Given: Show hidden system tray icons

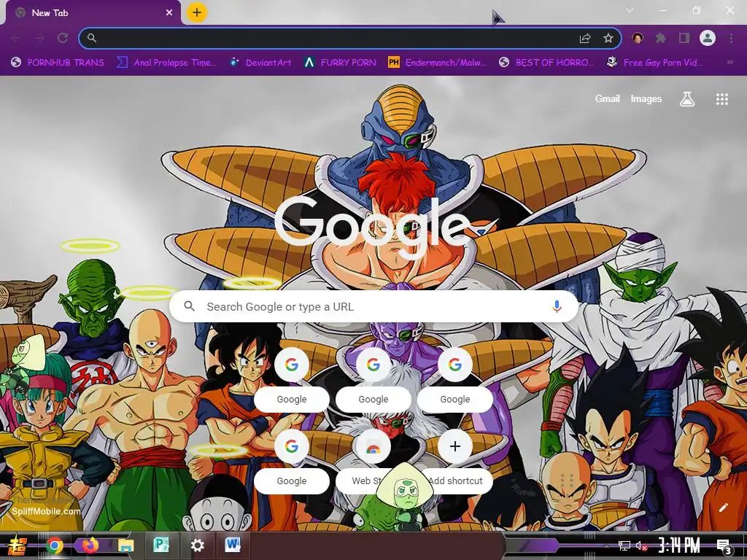Looking at the screenshot, I should pyautogui.click(x=606, y=545).
